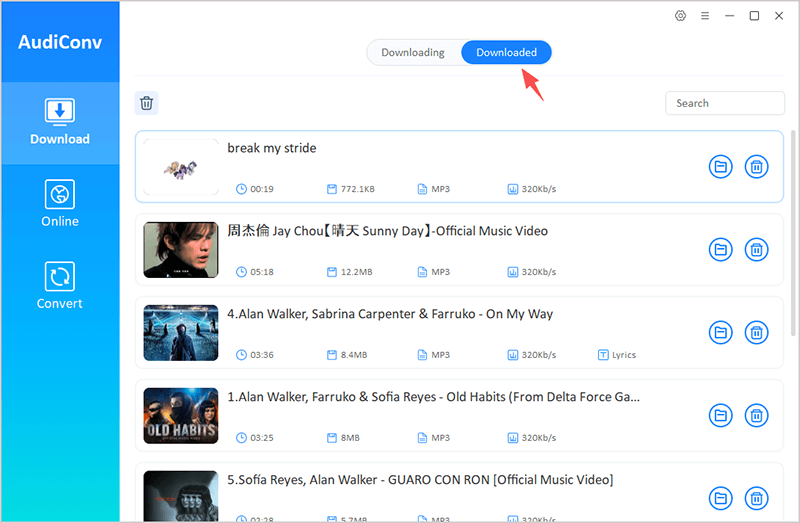Click 320Kb/s bitrate on Jay Chou row

pyautogui.click(x=539, y=272)
